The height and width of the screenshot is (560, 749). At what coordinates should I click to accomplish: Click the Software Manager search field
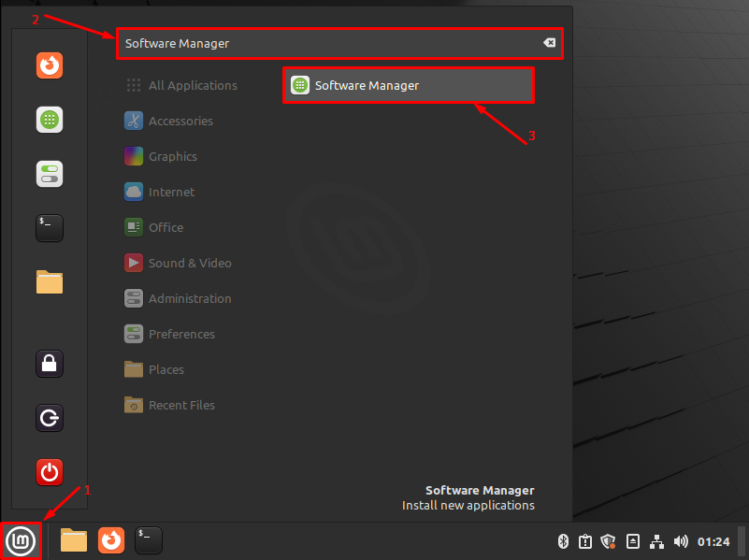point(327,44)
